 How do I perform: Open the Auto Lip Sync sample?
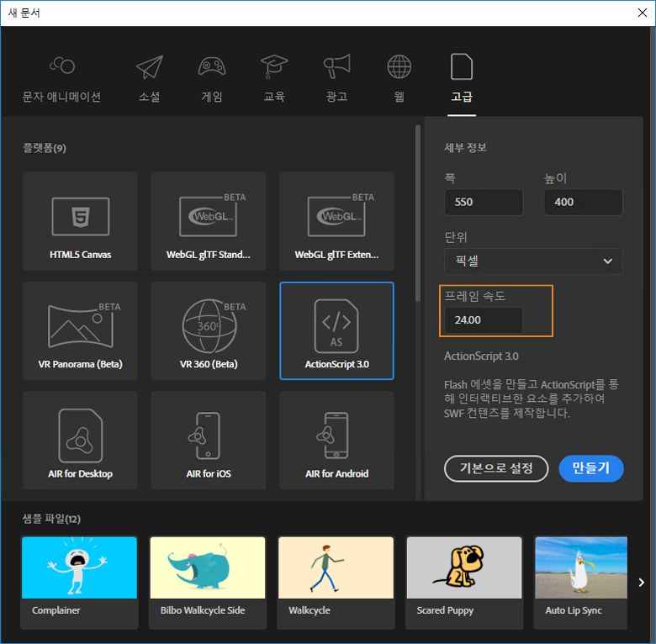[x=580, y=583]
